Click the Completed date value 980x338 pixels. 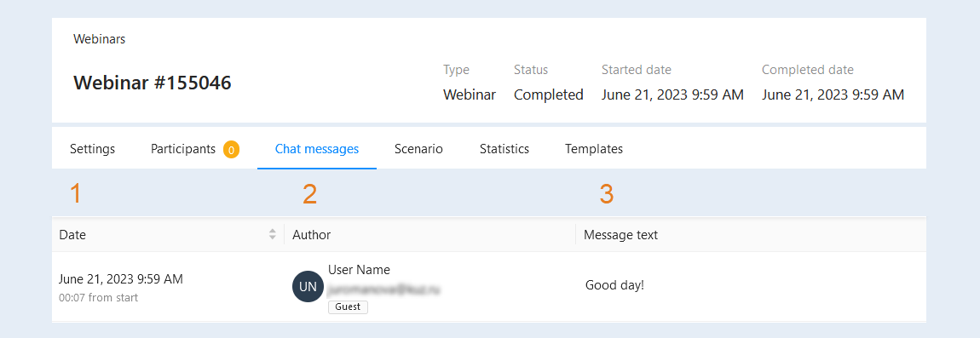click(x=833, y=95)
